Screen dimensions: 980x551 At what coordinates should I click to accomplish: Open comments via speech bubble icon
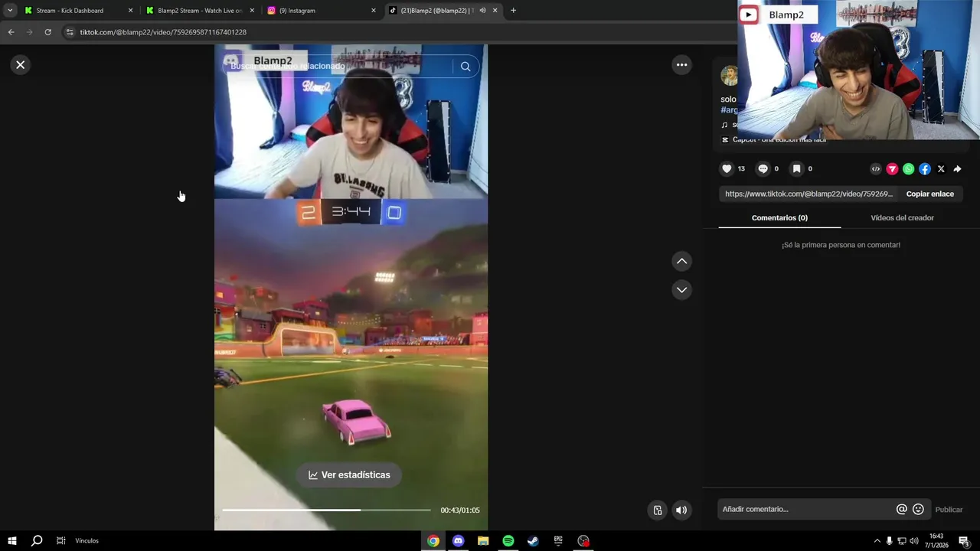click(763, 169)
